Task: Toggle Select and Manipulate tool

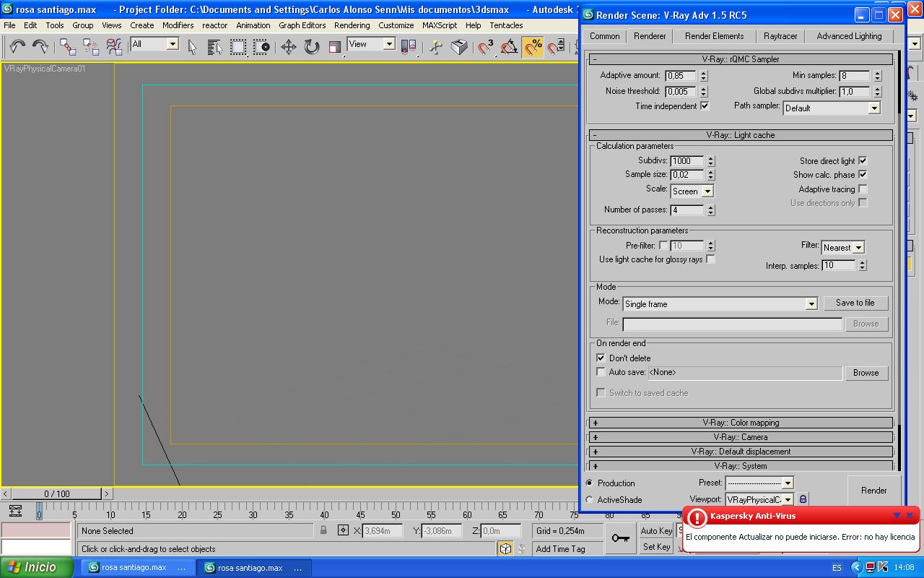Action: pyautogui.click(x=436, y=47)
